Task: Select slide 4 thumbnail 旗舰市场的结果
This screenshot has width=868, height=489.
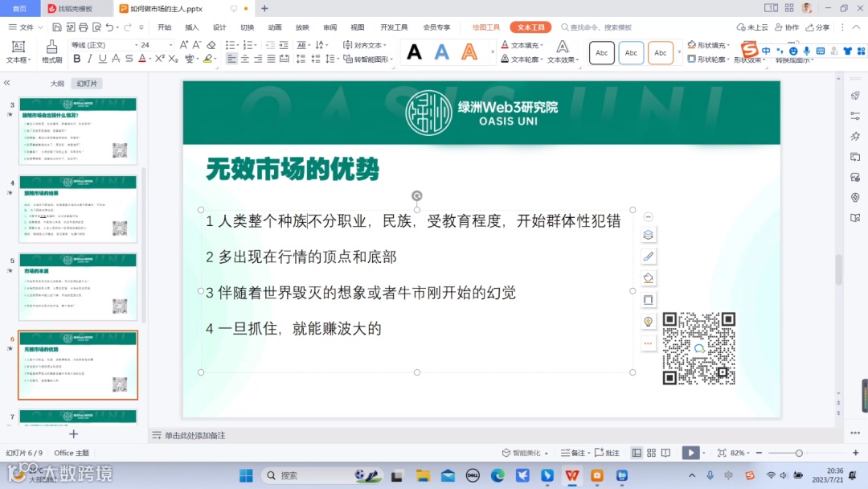Action: coord(78,209)
